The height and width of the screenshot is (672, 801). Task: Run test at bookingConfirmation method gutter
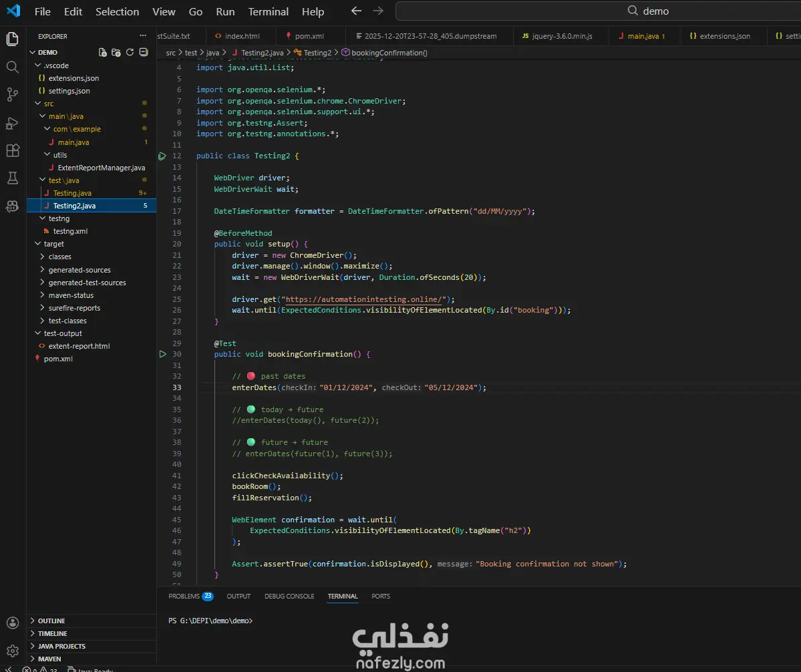click(162, 354)
